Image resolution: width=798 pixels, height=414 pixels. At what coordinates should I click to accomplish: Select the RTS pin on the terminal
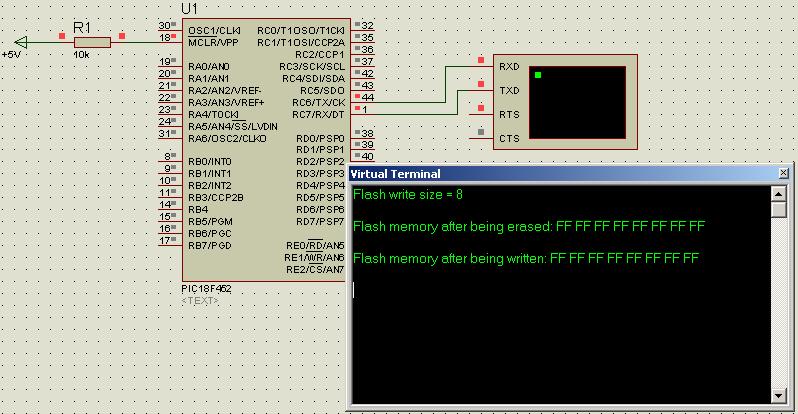[x=509, y=114]
